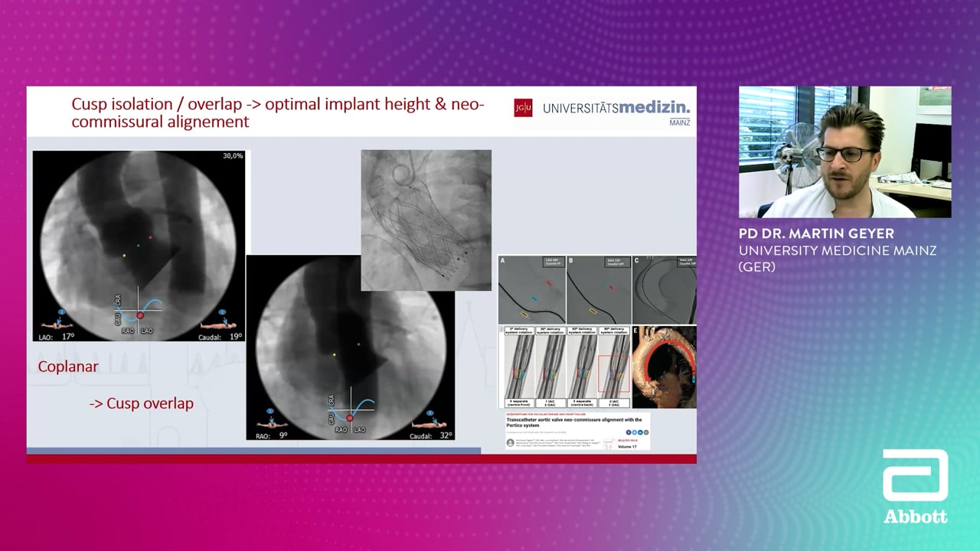The width and height of the screenshot is (980, 551).
Task: Click the email share icon in the article
Action: [646, 432]
